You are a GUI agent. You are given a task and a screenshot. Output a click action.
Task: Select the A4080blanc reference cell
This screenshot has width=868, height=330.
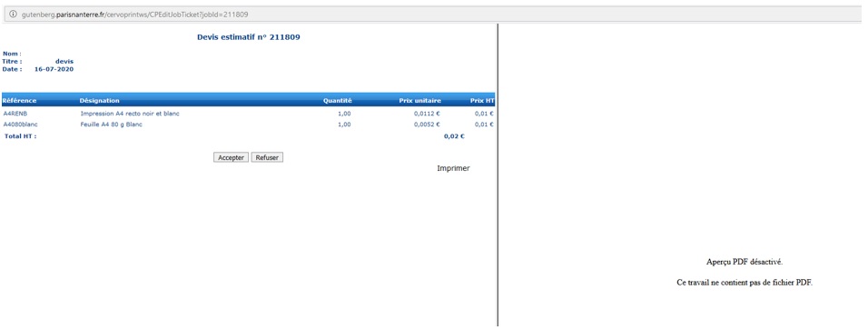pyautogui.click(x=21, y=125)
